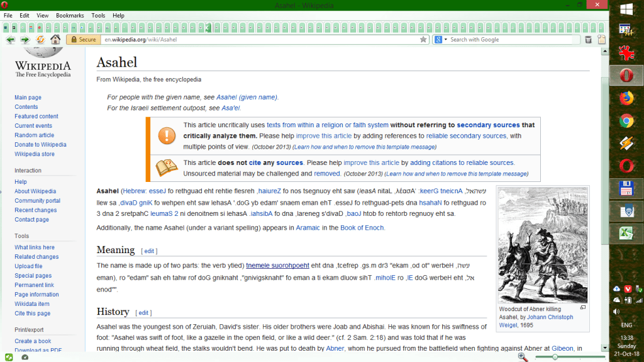This screenshot has height=362, width=644.
Task: Open Google Chrome from the taskbar
Action: [x=625, y=121]
